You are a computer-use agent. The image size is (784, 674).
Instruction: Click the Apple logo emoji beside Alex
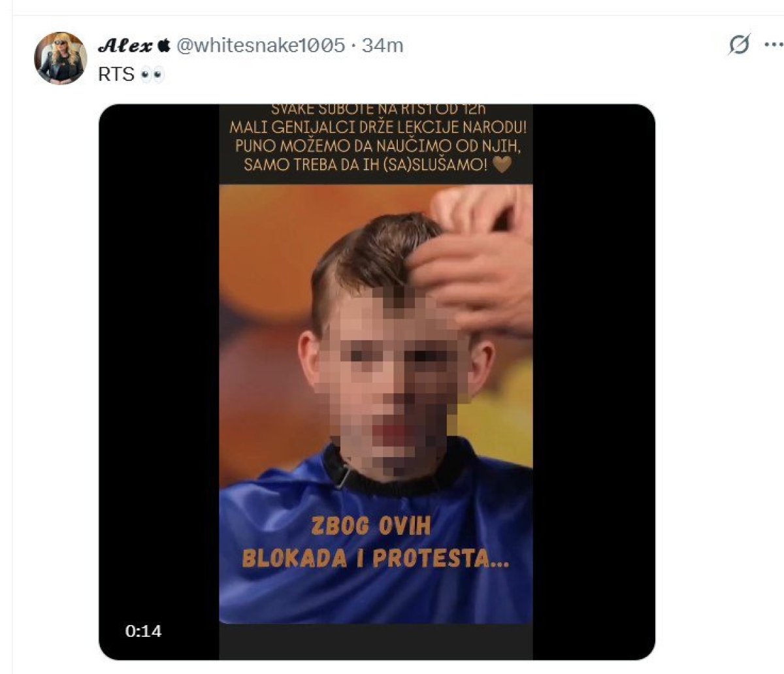(164, 45)
